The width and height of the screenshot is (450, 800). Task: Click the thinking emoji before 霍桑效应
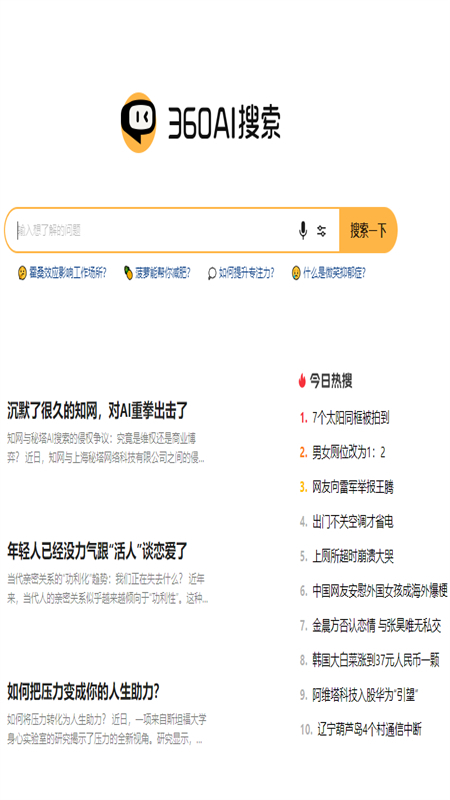click(x=22, y=273)
